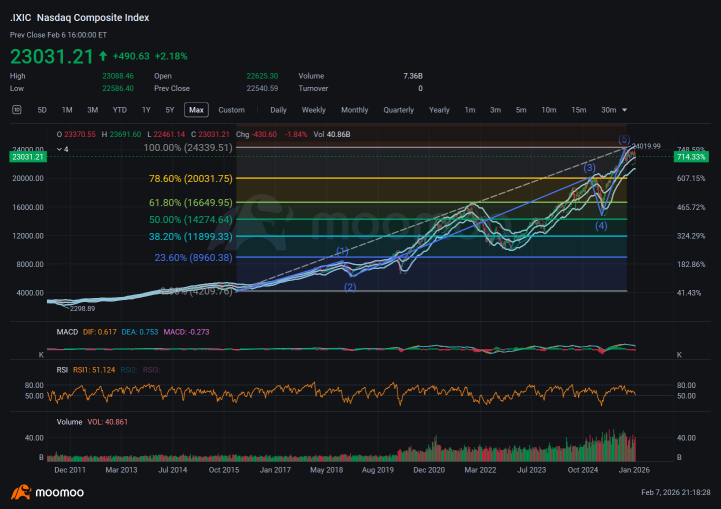Click the 38.20% (11899.33) Fibonacci label

(x=191, y=236)
